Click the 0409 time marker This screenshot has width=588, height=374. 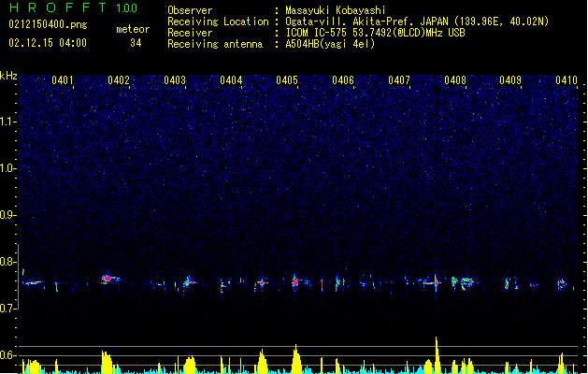coord(510,80)
